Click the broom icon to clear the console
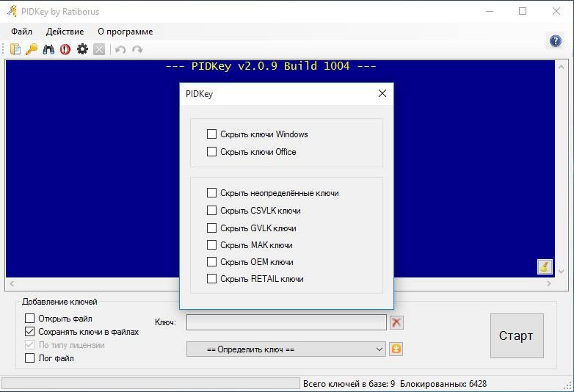This screenshot has width=574, height=392. pos(545,266)
